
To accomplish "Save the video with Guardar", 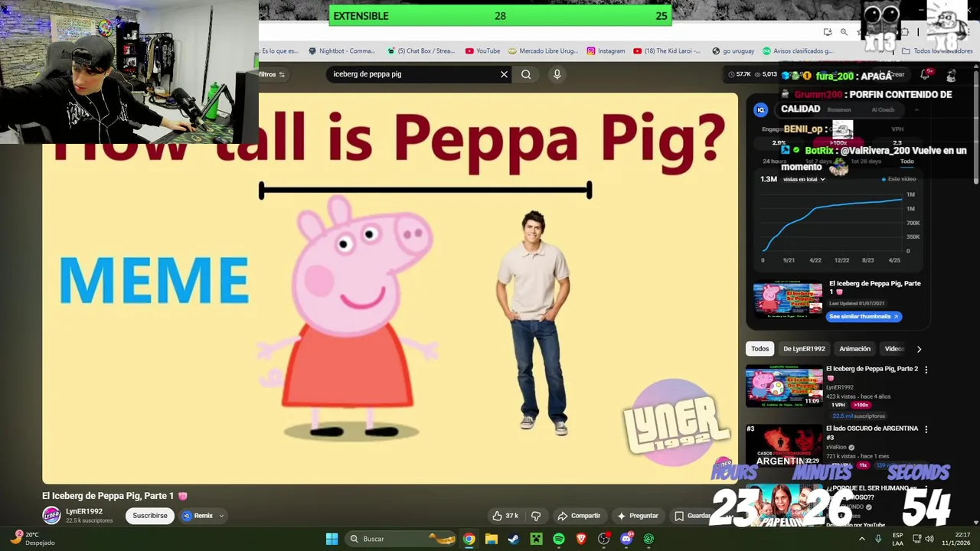I will 693,516.
